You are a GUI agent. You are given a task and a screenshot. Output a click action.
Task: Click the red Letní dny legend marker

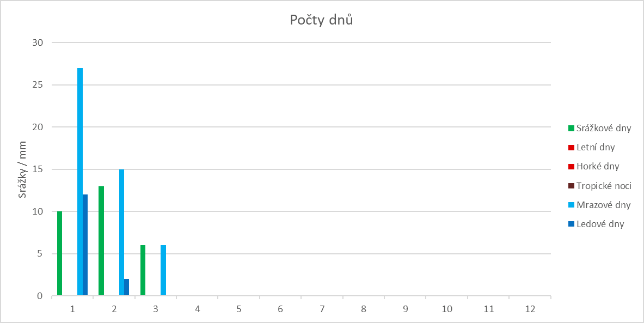[571, 148]
